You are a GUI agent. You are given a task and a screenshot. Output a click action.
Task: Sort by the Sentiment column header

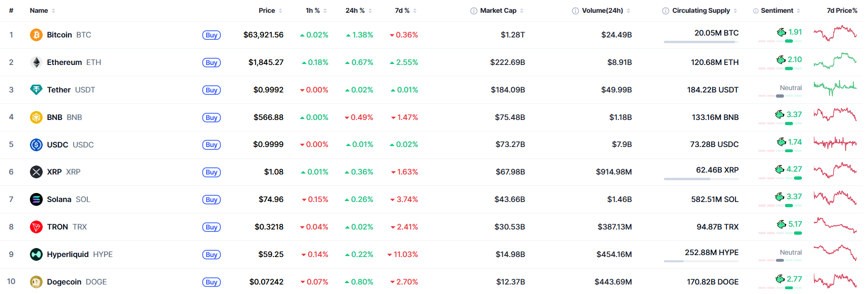[x=780, y=10]
